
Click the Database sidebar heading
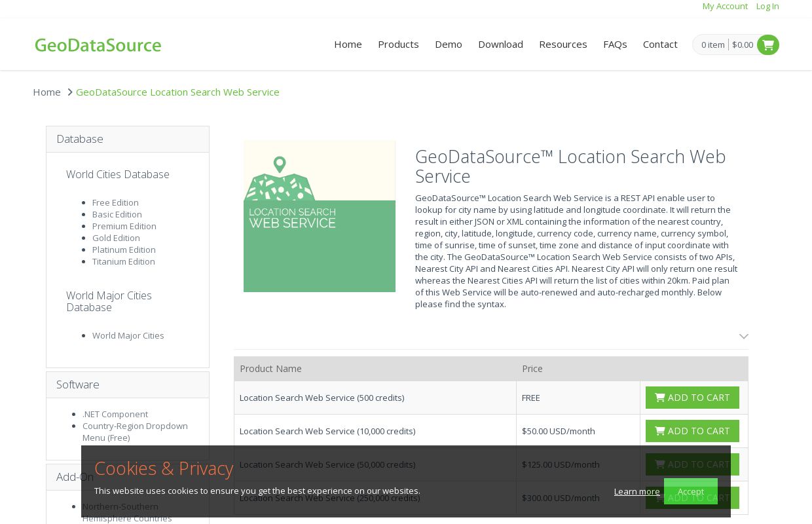click(x=128, y=139)
